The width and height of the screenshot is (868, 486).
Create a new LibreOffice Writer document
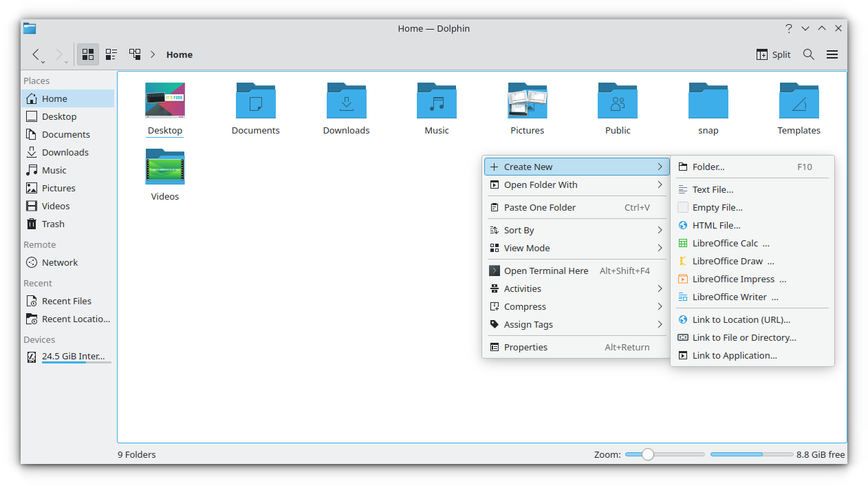[x=730, y=297]
